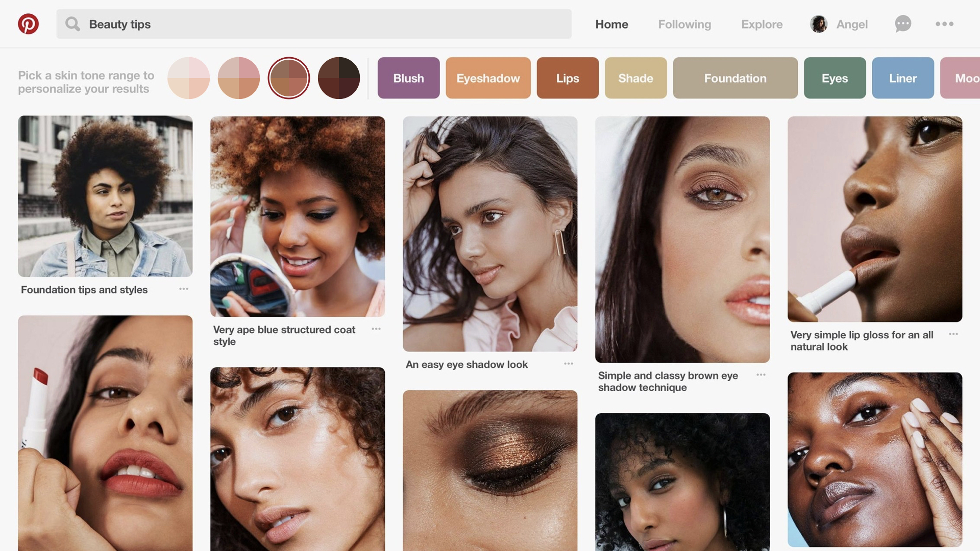
Task: Open options for 'An easy eye shadow look' pin
Action: pos(569,363)
